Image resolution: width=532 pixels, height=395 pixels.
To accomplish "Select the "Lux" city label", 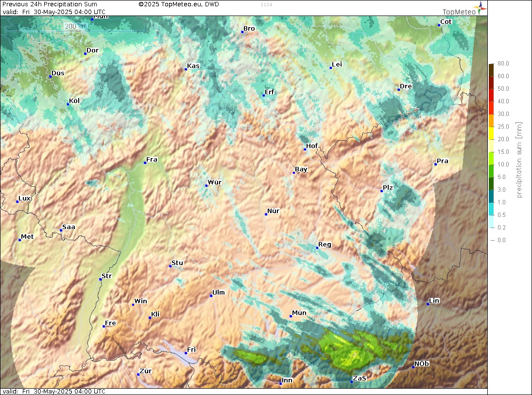I will point(24,198).
